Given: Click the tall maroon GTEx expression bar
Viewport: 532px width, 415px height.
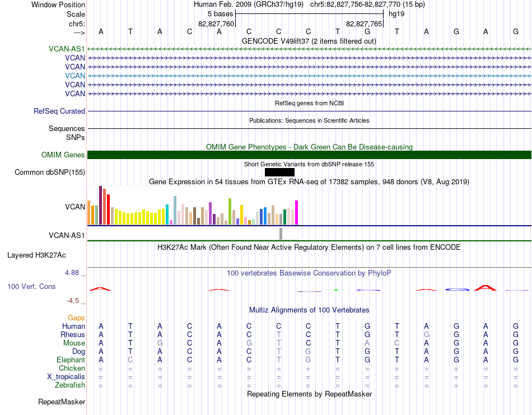Looking at the screenshot, I should coord(100,205).
